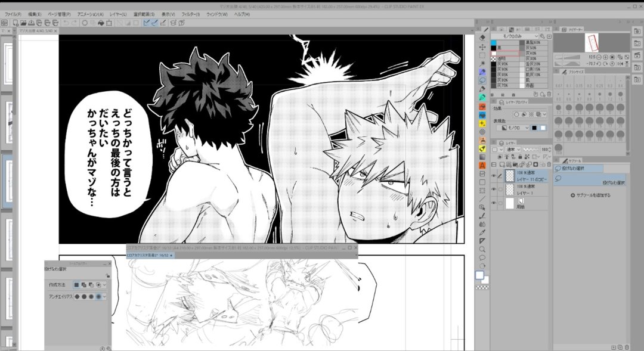
Task: Toggle the Snap to special ruler icon
Action: pyautogui.click(x=154, y=23)
